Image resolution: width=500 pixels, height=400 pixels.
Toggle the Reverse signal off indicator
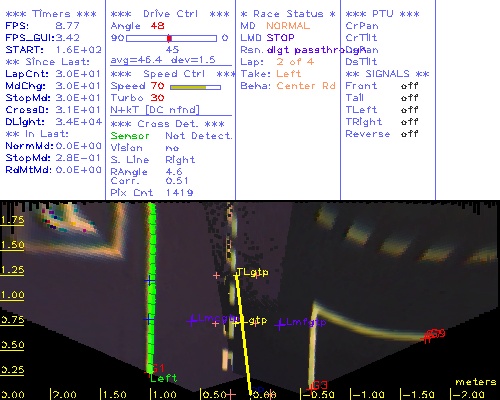point(409,134)
